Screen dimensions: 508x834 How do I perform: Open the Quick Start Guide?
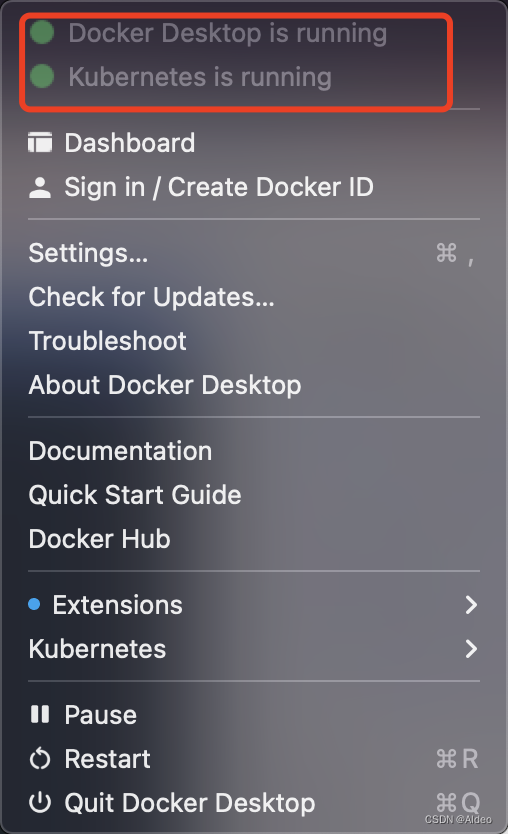point(135,495)
